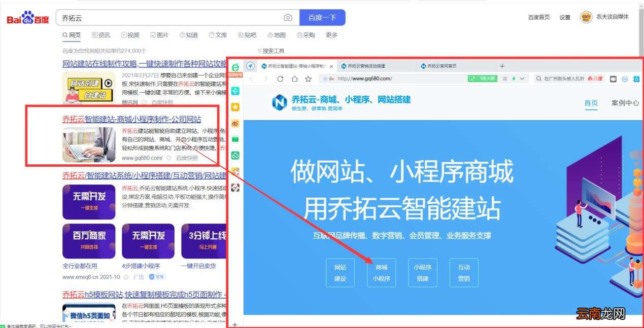Select the 文库 search category
Image resolution: width=644 pixels, height=328 pixels.
click(218, 35)
